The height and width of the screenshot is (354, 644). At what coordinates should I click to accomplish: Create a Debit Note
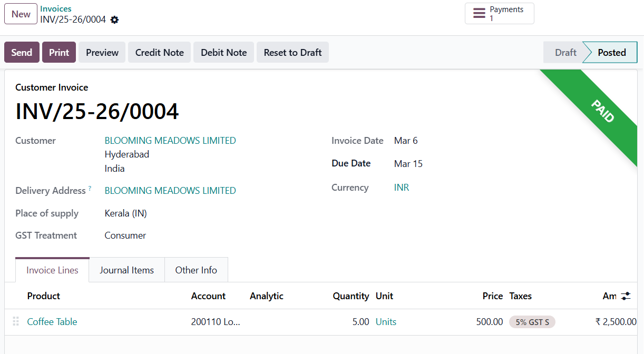tap(223, 52)
